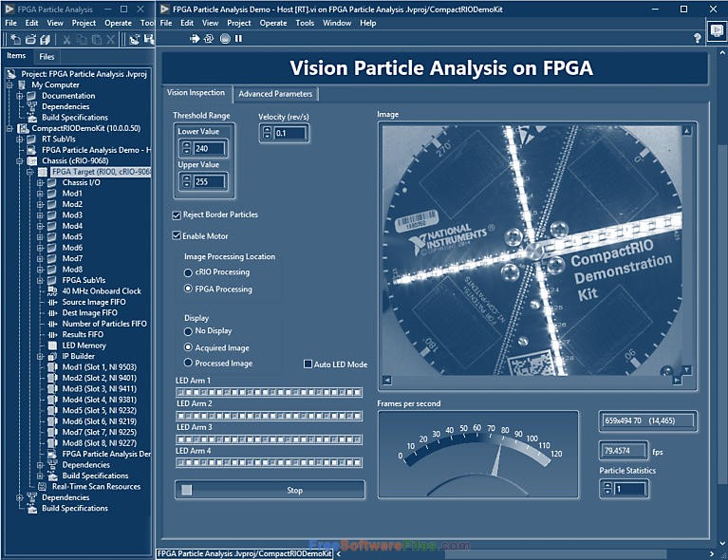The image size is (728, 560).
Task: Click the Pause toolbar icon
Action: tap(238, 39)
